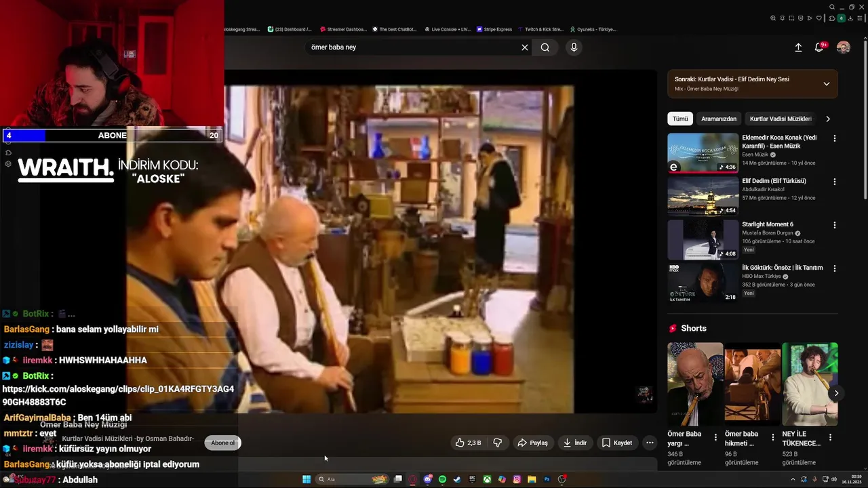
Task: Open the NEY İLE TÜKENECE... short
Action: coord(810,384)
